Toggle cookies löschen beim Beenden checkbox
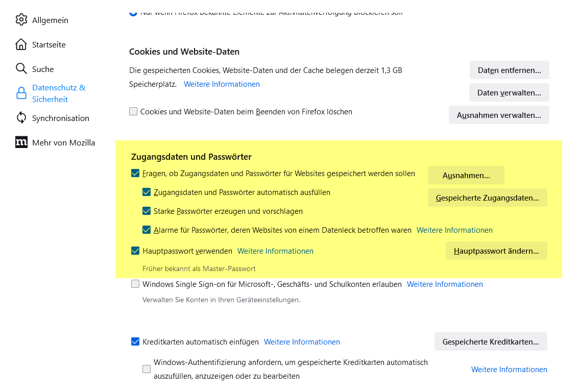Viewport: 581px width, 392px height. [133, 111]
